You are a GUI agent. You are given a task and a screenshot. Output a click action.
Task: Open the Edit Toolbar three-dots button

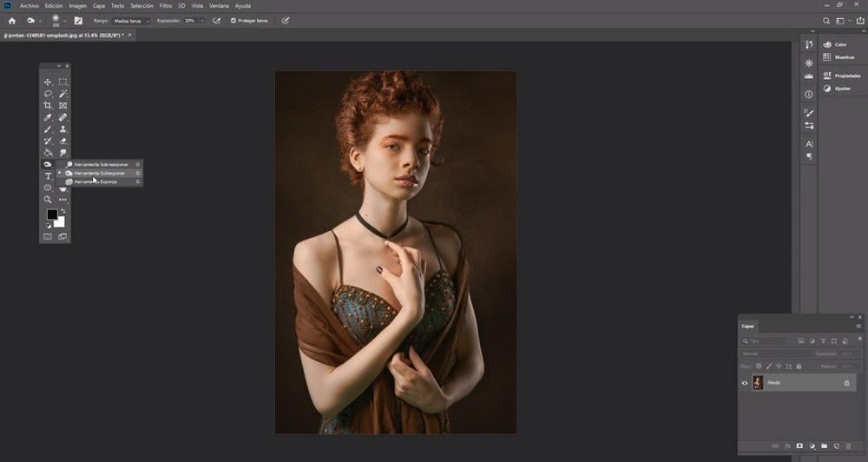tap(62, 200)
